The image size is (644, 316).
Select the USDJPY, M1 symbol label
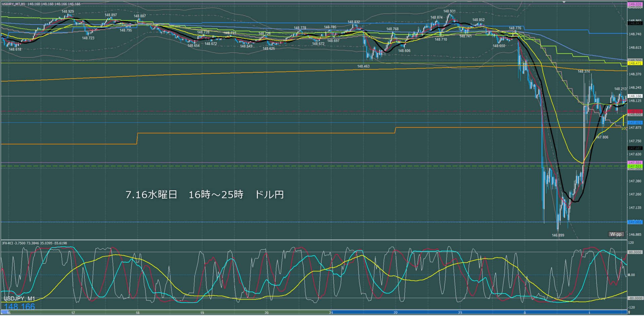pos(19,299)
